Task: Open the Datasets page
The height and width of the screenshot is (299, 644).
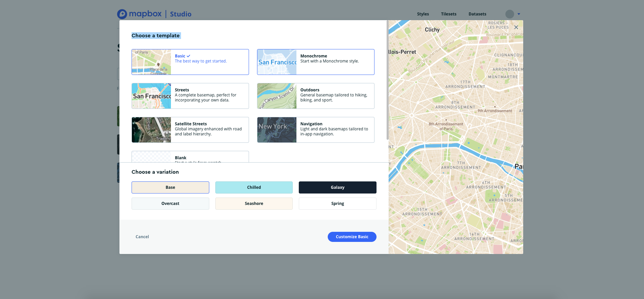Action: [477, 14]
